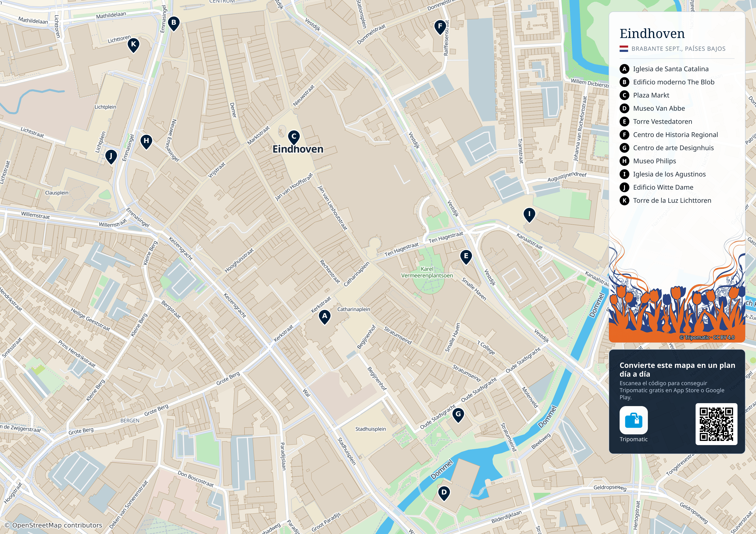Image resolution: width=756 pixels, height=534 pixels.
Task: Click the 'Bilderdijklaan' street label
Action: point(506,516)
